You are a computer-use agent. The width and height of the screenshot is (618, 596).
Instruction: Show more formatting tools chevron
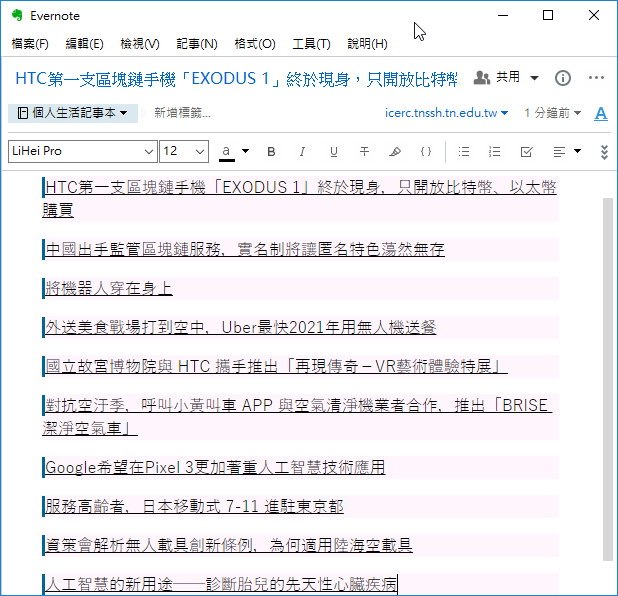[604, 152]
